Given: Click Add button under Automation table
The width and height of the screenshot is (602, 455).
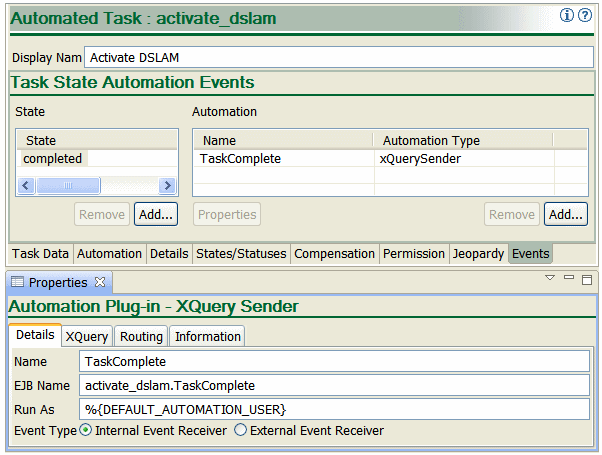Looking at the screenshot, I should [x=566, y=214].
